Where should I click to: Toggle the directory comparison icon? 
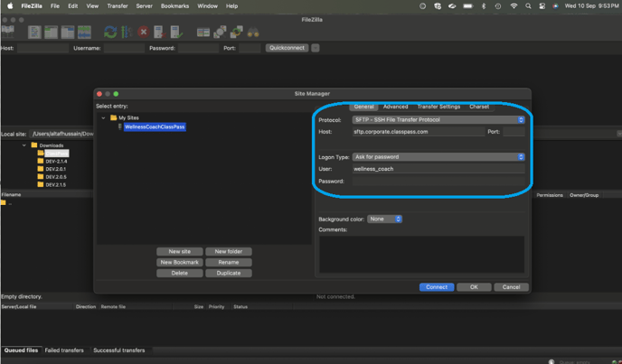tap(220, 33)
